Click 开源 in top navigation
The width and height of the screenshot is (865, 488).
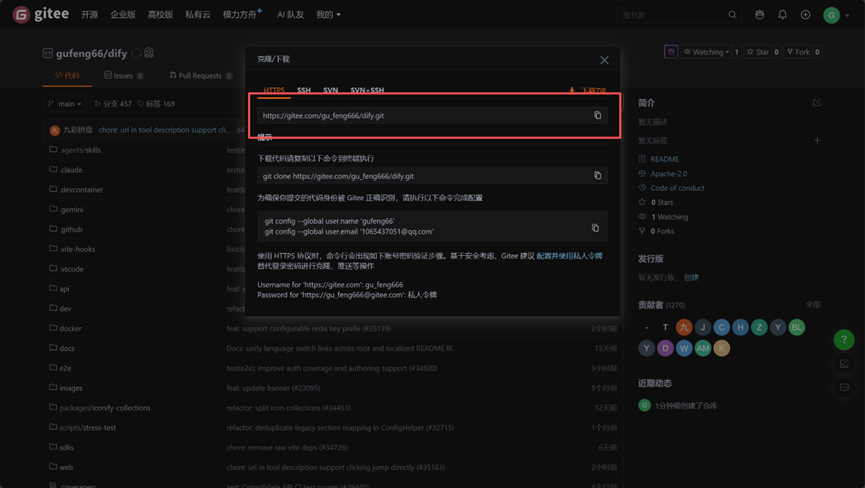tap(89, 15)
